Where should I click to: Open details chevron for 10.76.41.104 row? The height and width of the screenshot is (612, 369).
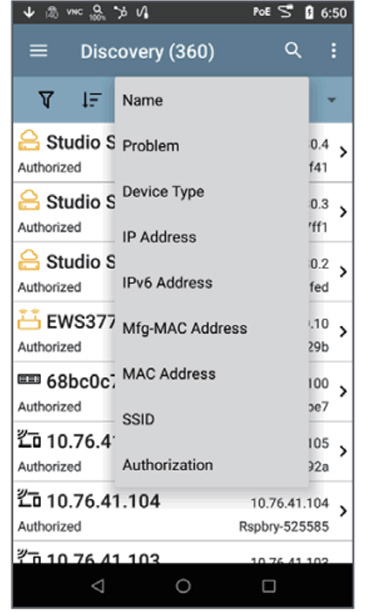(343, 511)
